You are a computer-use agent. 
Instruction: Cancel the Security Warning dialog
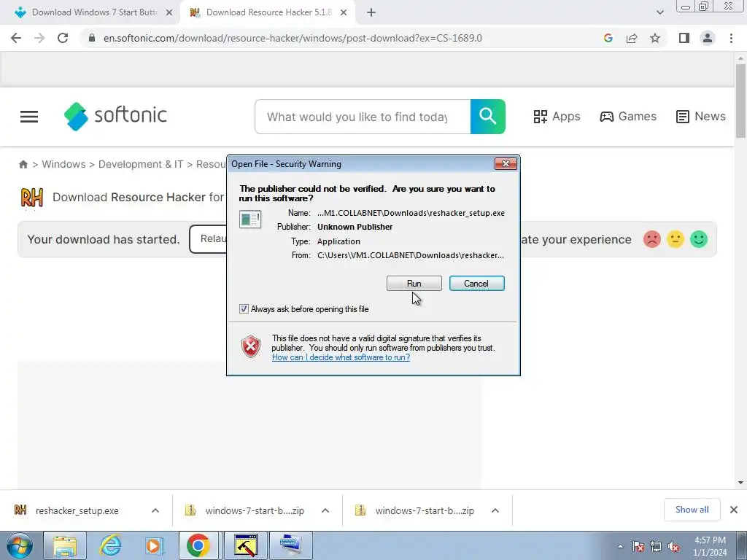[x=476, y=284]
